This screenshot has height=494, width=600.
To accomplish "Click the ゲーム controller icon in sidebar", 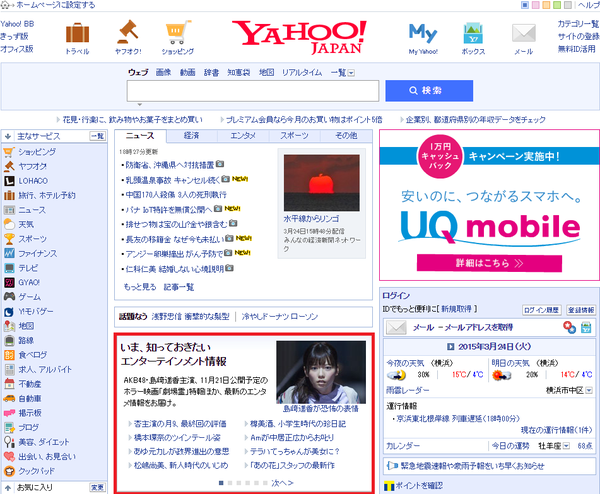I will tap(9, 297).
